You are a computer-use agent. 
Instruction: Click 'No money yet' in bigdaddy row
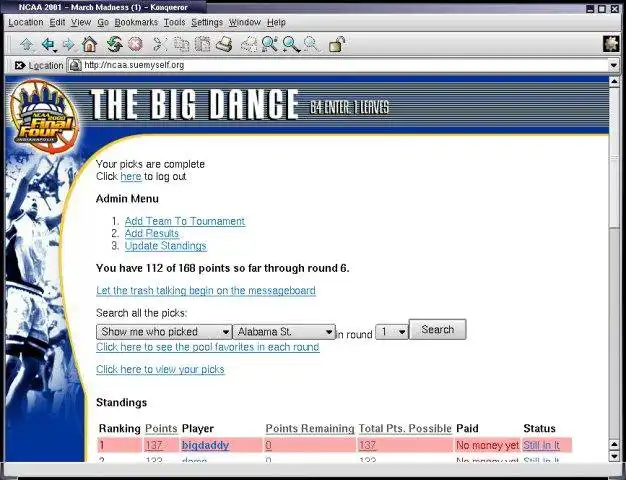click(487, 445)
